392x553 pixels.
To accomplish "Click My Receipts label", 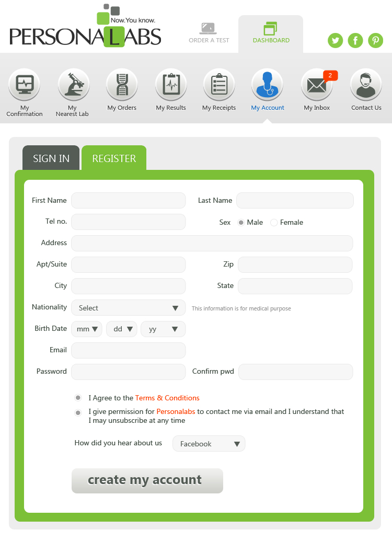I will pos(219,108).
